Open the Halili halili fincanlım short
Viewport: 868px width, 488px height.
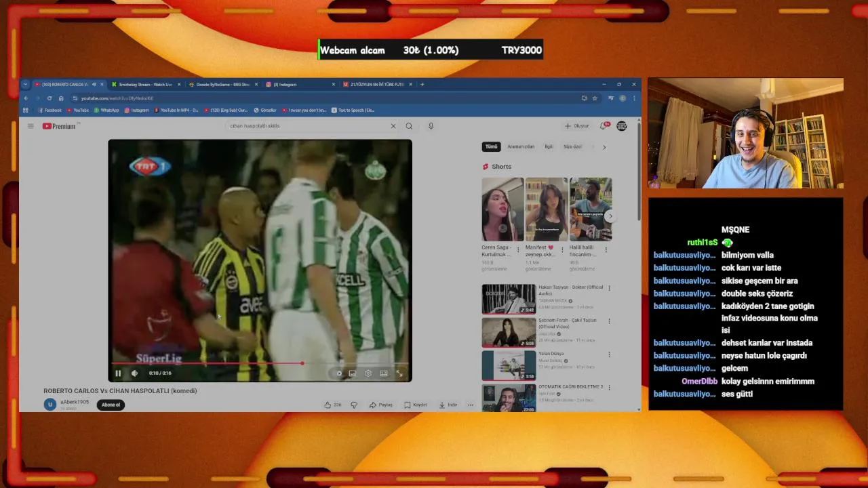click(591, 209)
